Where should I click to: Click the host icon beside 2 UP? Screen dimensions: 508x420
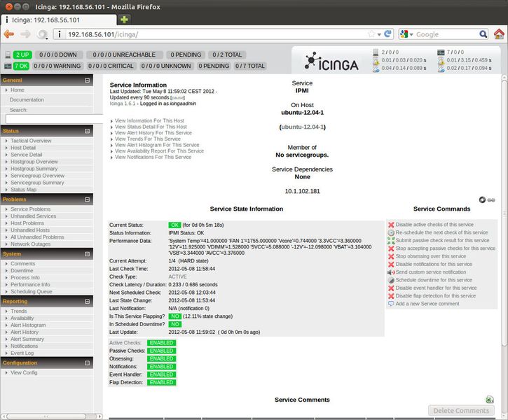[8, 55]
